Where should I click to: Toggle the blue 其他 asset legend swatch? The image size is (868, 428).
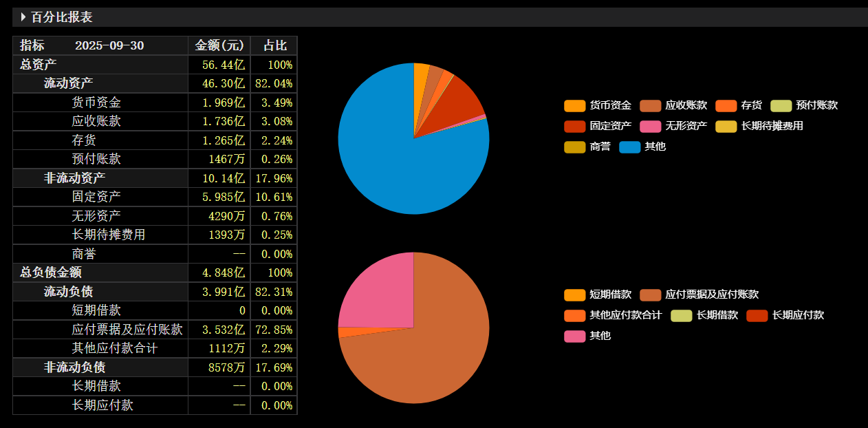pos(630,147)
